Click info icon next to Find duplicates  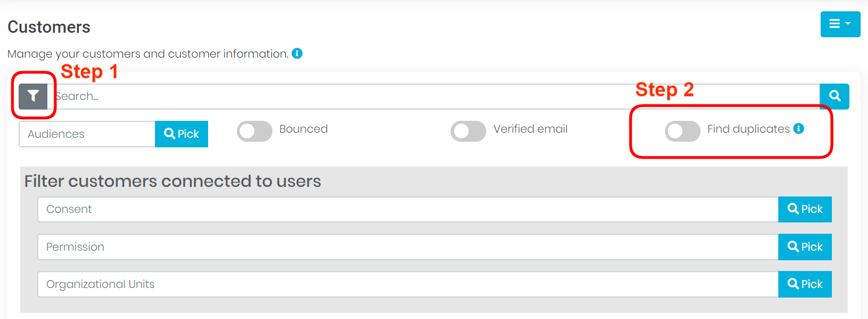pos(798,129)
